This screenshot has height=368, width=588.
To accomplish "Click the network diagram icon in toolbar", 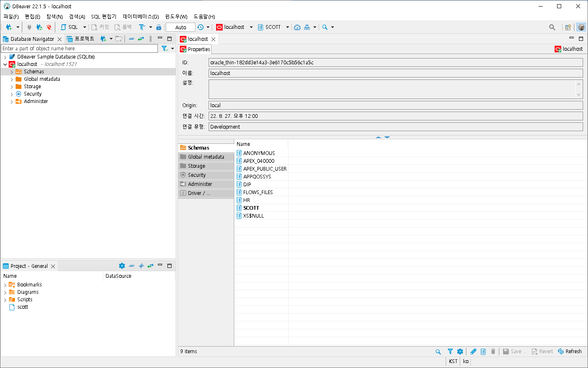I will (307, 27).
